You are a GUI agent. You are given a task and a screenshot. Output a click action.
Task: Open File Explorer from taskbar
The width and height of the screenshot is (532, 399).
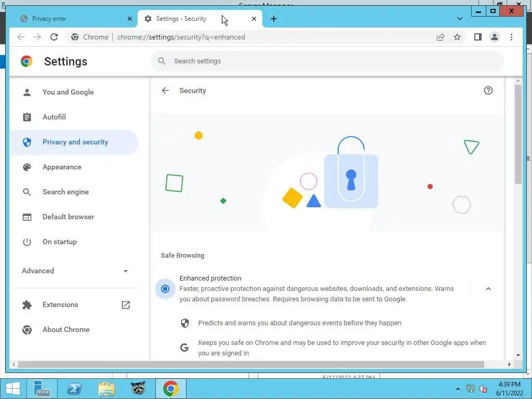tap(107, 389)
